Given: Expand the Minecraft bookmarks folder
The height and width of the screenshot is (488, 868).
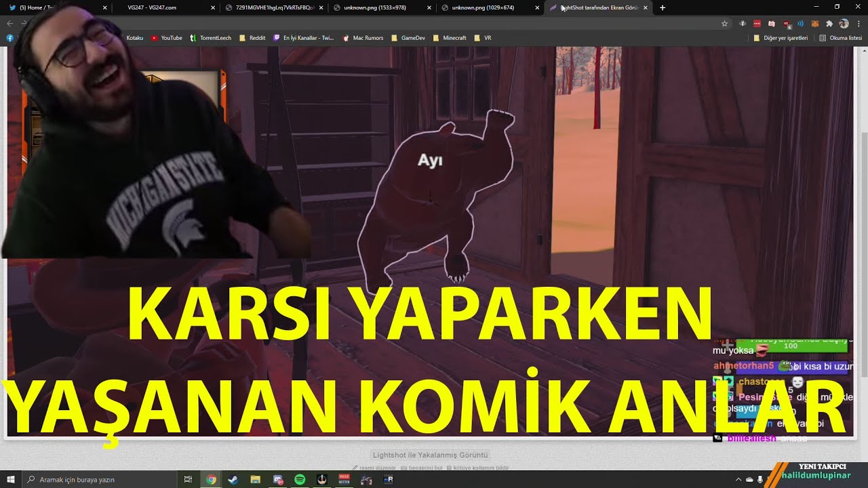Looking at the screenshot, I should [x=450, y=38].
